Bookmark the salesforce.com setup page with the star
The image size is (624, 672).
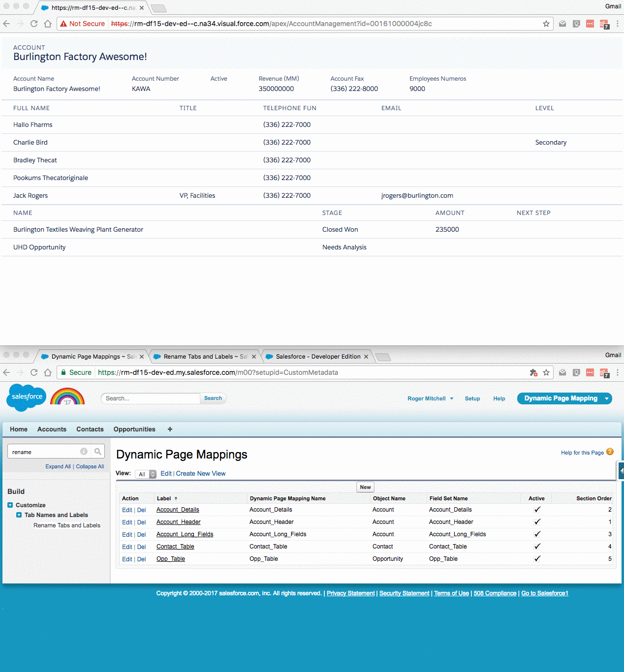click(546, 372)
